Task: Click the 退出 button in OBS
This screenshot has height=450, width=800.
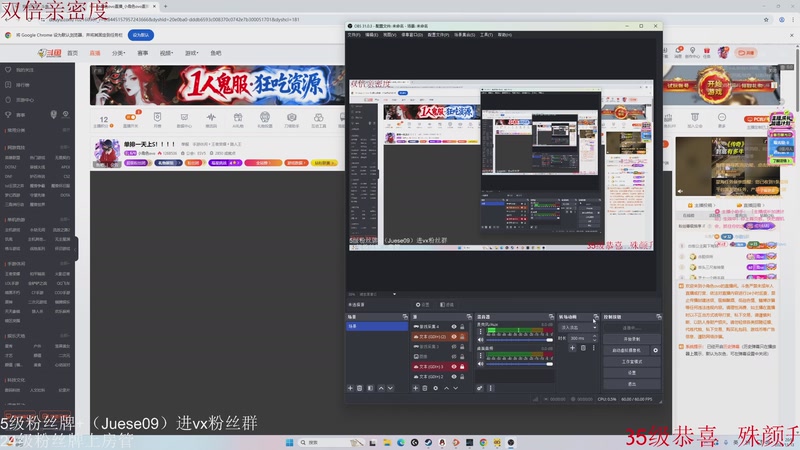Action: 632,384
